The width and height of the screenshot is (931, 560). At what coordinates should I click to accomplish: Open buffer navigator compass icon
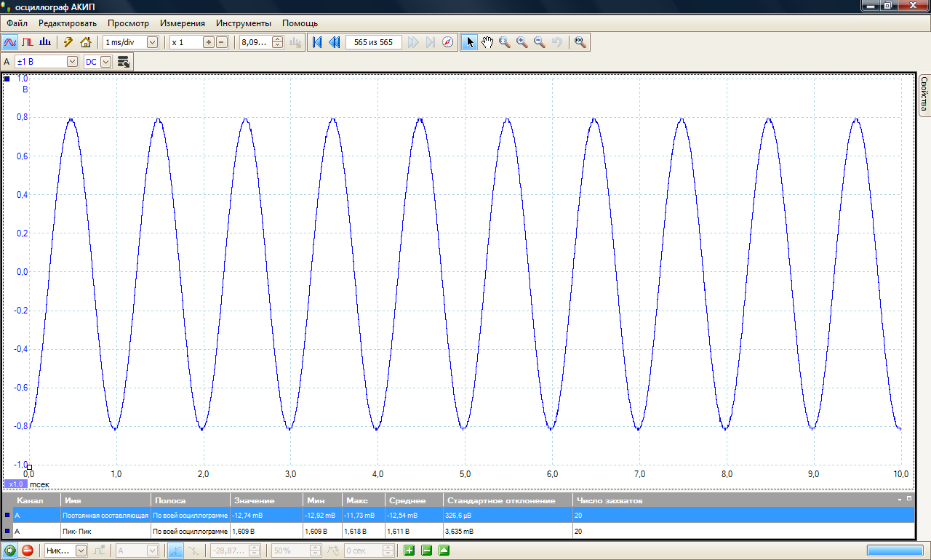tap(448, 42)
